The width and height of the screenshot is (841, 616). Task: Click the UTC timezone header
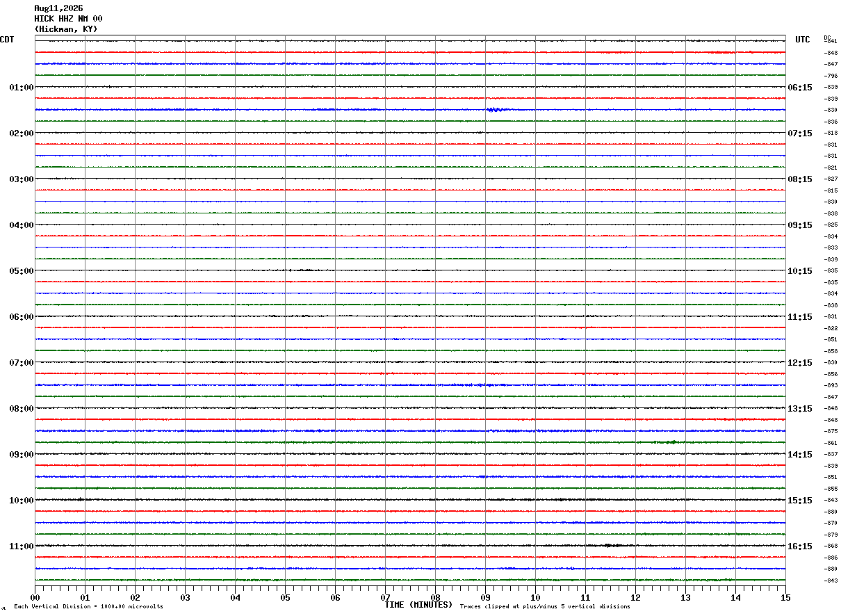tap(803, 40)
